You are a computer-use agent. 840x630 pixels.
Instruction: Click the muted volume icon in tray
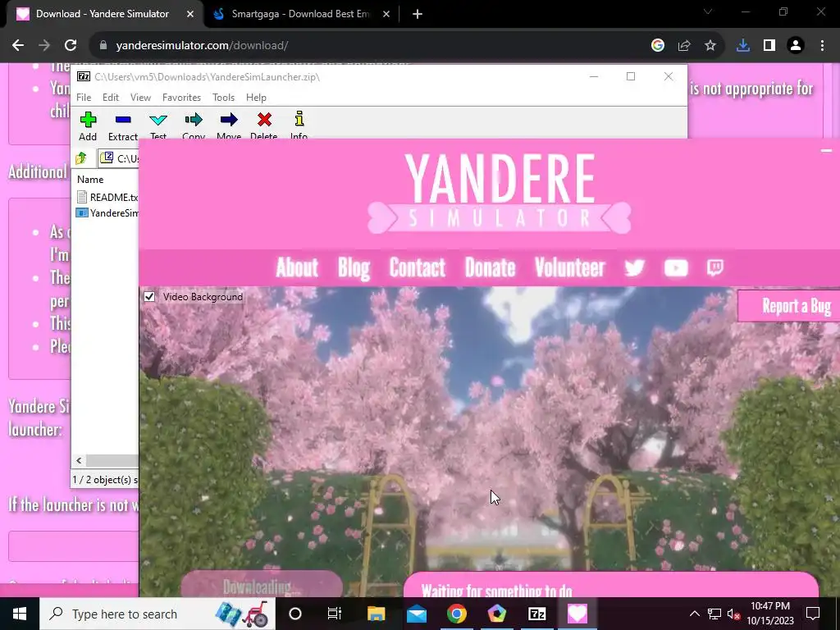733,614
